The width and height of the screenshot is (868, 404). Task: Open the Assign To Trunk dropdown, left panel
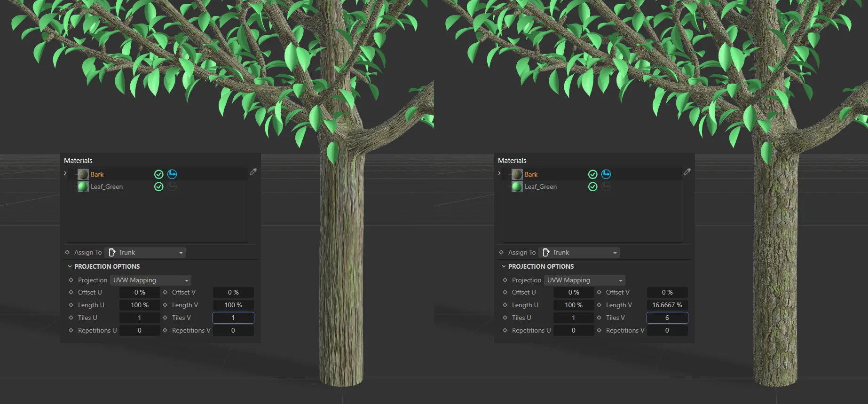click(145, 252)
